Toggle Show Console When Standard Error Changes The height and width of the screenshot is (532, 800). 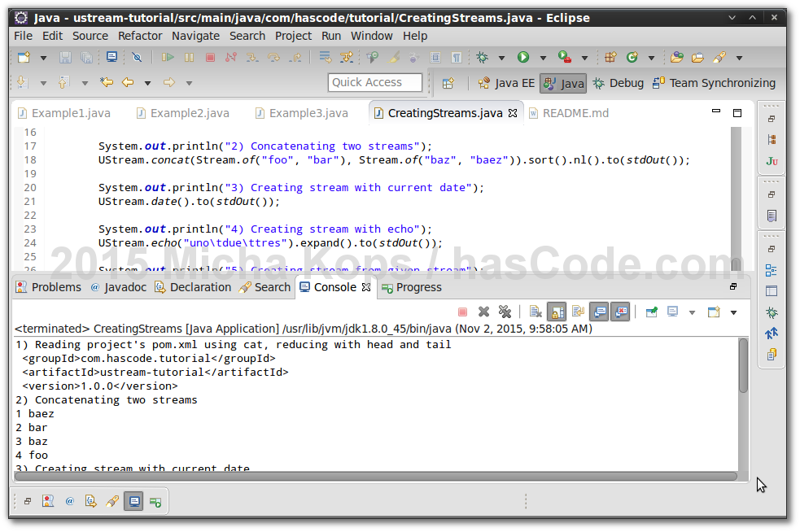tap(621, 312)
